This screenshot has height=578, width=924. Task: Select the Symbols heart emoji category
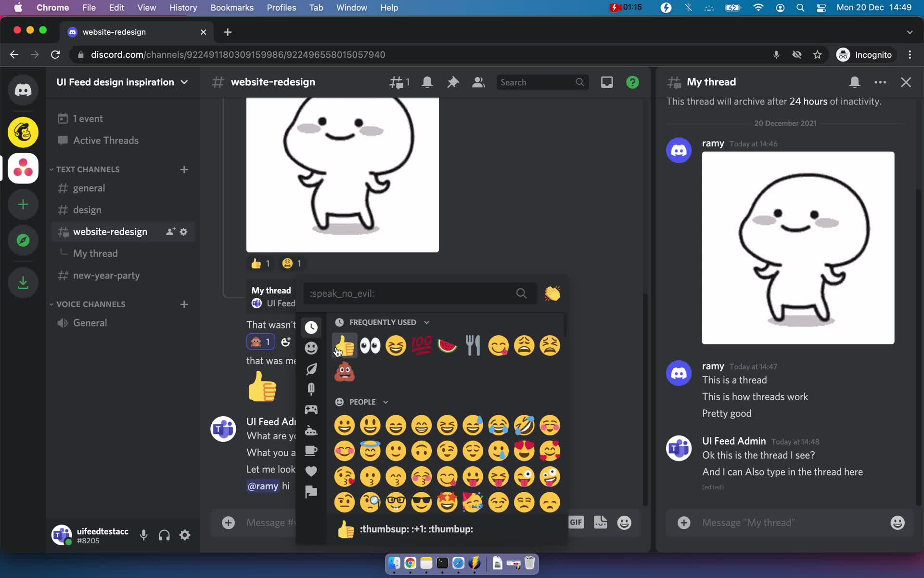[x=311, y=471]
